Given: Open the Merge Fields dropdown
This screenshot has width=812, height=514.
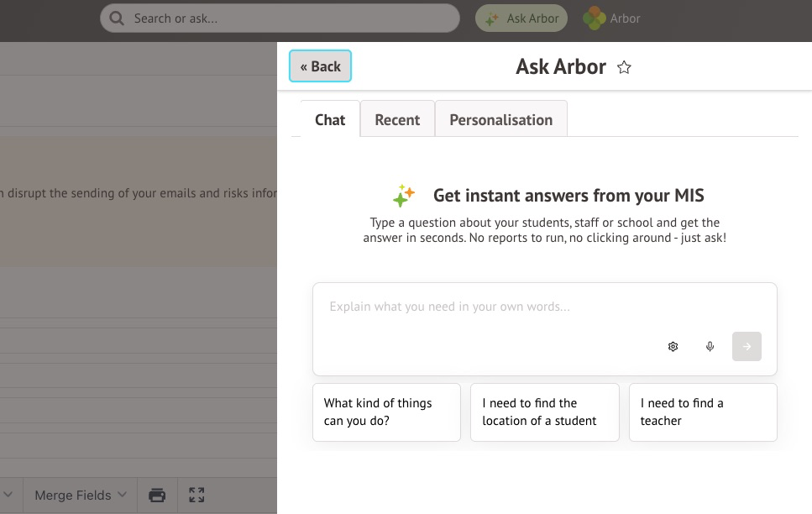Looking at the screenshot, I should (x=81, y=495).
